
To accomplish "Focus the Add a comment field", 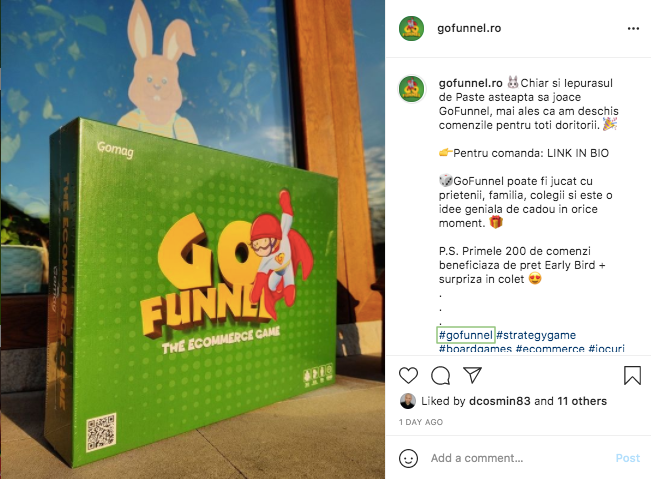I will click(519, 458).
